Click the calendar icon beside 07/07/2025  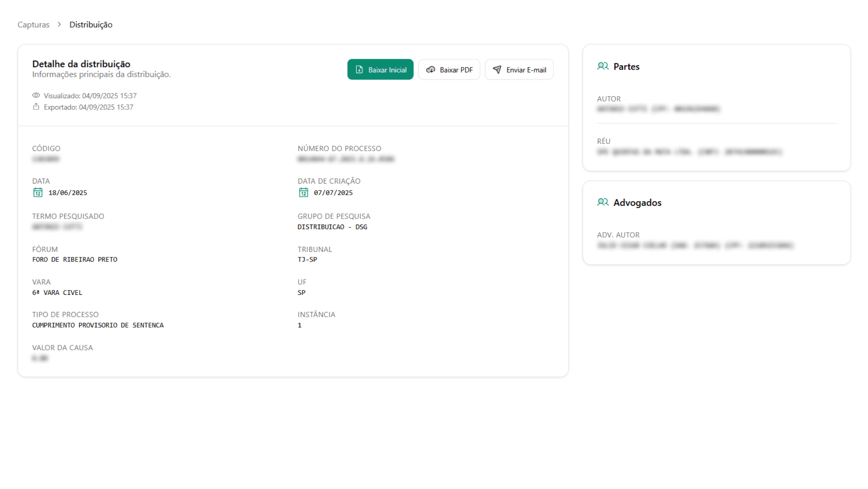tap(303, 193)
